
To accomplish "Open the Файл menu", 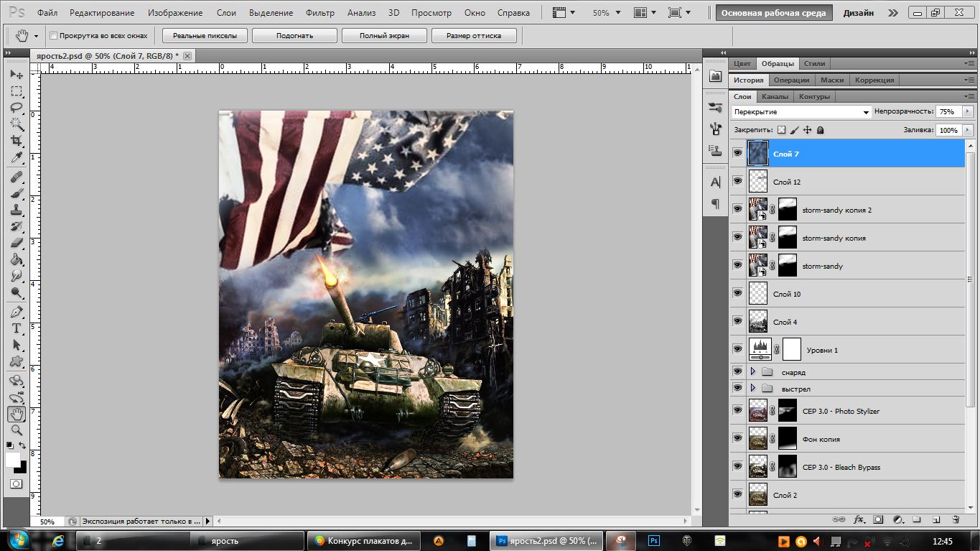I will click(47, 13).
